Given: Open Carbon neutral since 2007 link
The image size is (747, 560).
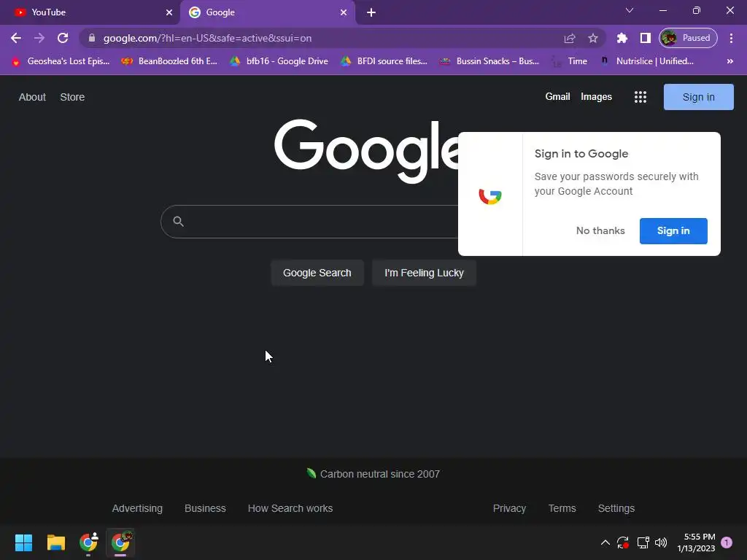Looking at the screenshot, I should pos(374,474).
